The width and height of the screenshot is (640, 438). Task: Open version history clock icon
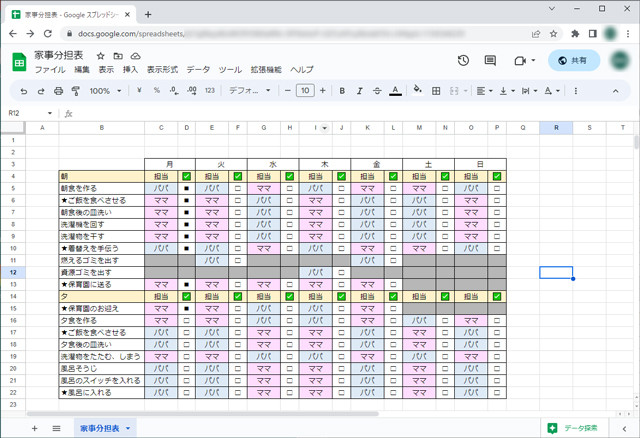pos(463,61)
